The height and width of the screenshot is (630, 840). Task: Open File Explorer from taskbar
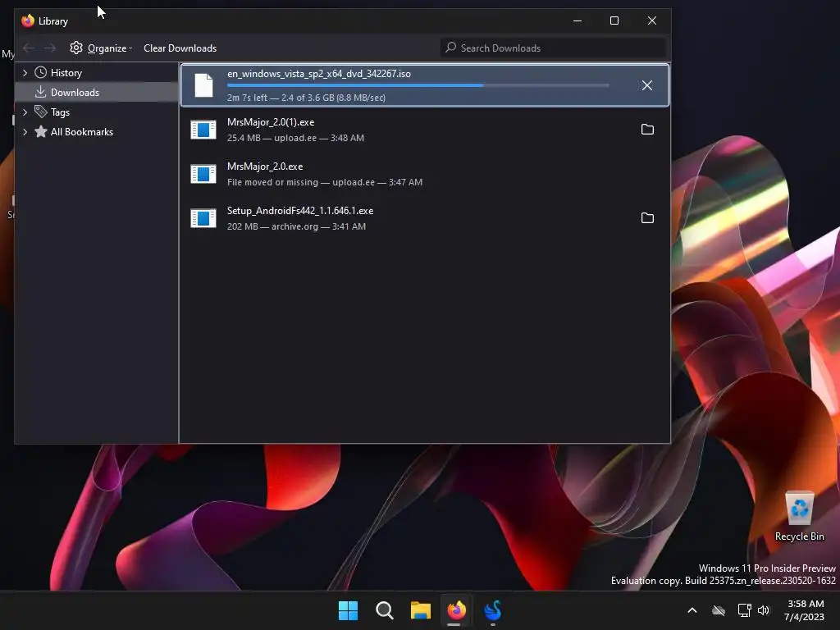point(421,610)
